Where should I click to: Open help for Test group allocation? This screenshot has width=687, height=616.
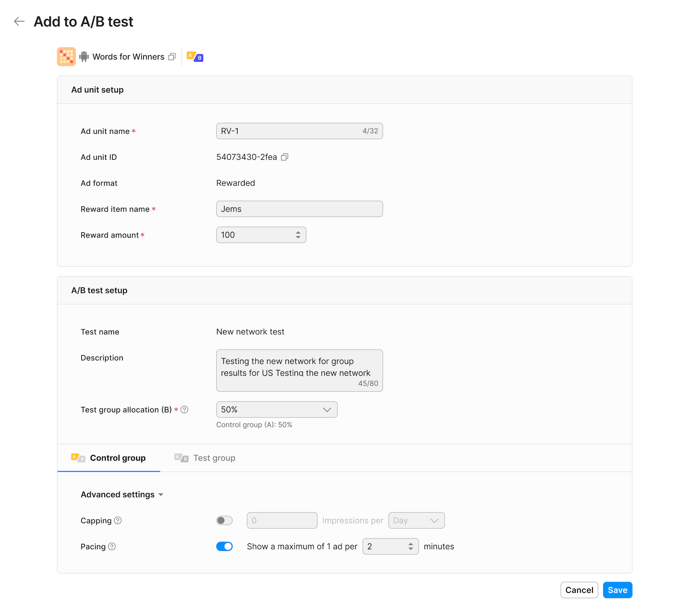184,410
